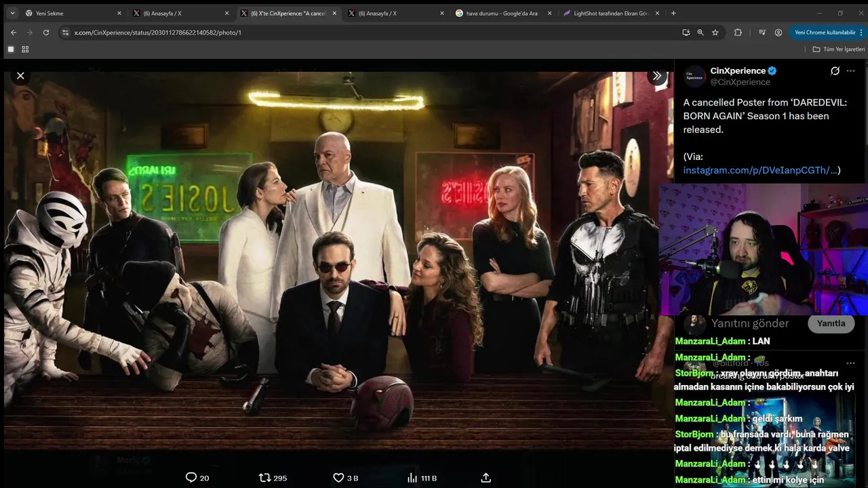
Task: Switch to the Yeni Sekme tab
Action: [x=73, y=13]
